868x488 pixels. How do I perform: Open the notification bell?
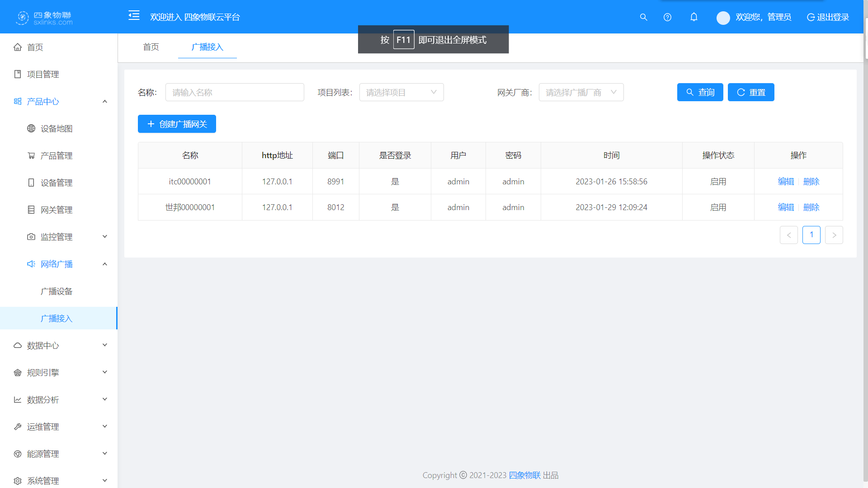coord(694,17)
